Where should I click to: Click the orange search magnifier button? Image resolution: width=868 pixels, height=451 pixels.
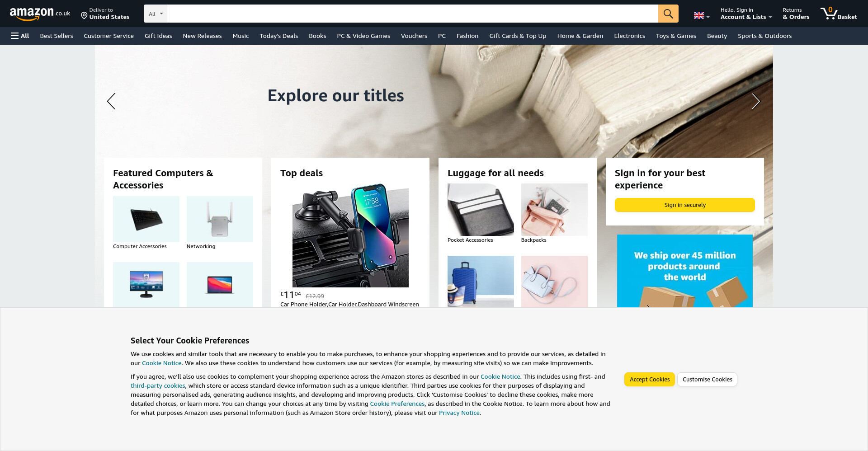click(x=668, y=14)
